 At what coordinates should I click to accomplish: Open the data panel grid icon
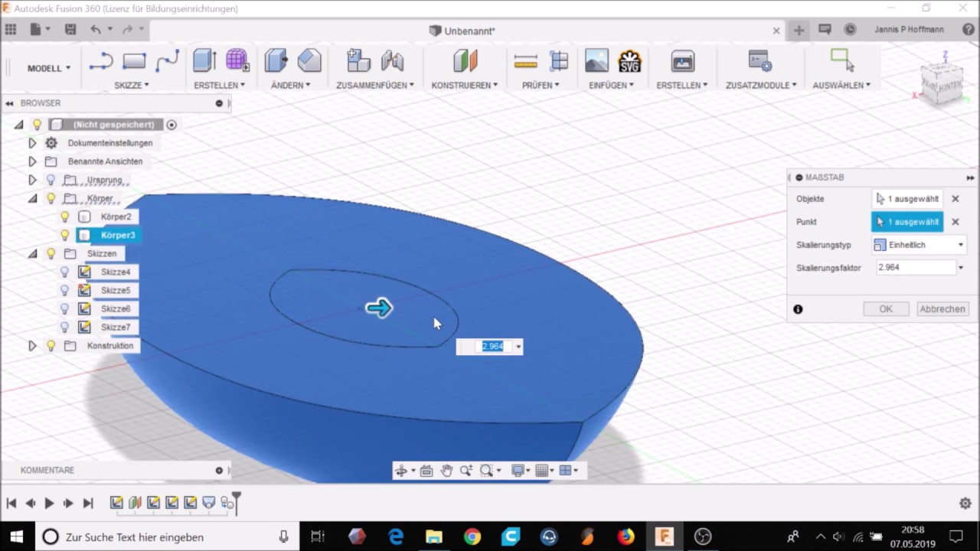(x=11, y=30)
